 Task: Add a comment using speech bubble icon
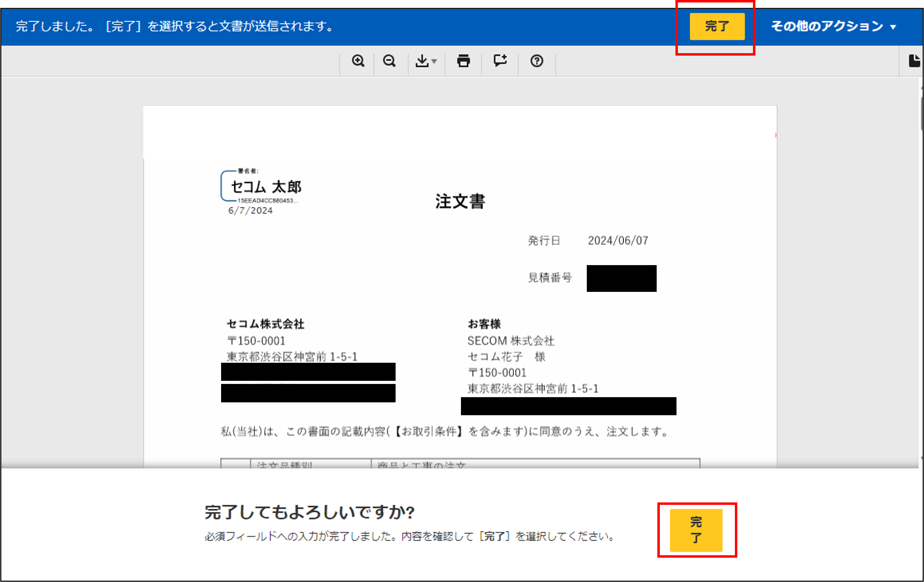pyautogui.click(x=500, y=61)
